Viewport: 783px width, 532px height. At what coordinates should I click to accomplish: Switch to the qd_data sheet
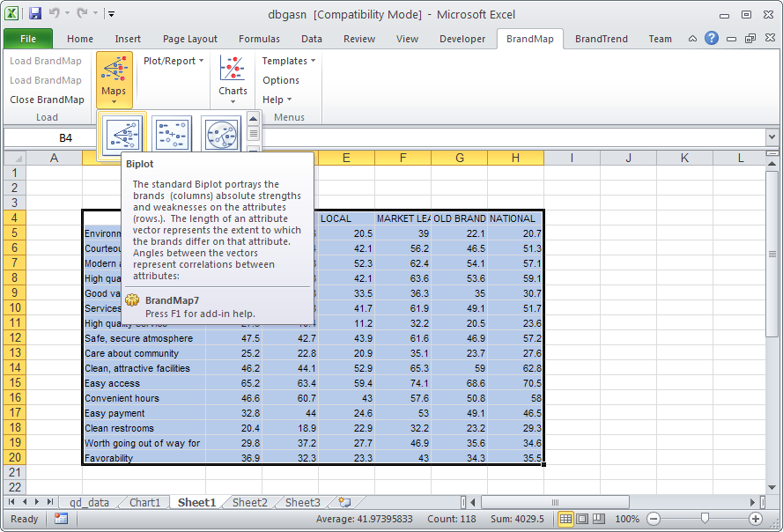point(89,502)
